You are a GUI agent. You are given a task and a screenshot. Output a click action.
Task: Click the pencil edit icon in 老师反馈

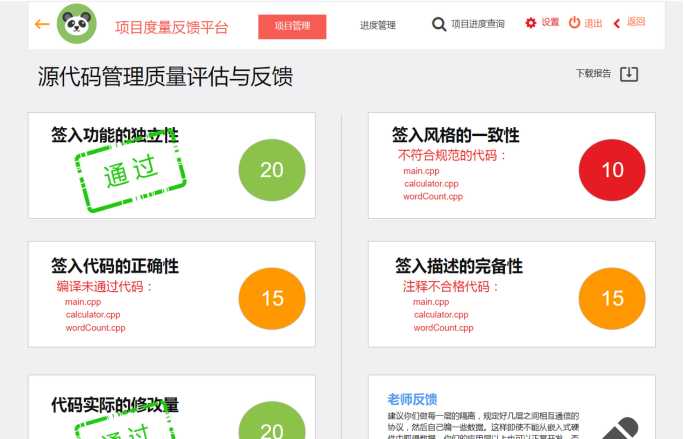[622, 428]
